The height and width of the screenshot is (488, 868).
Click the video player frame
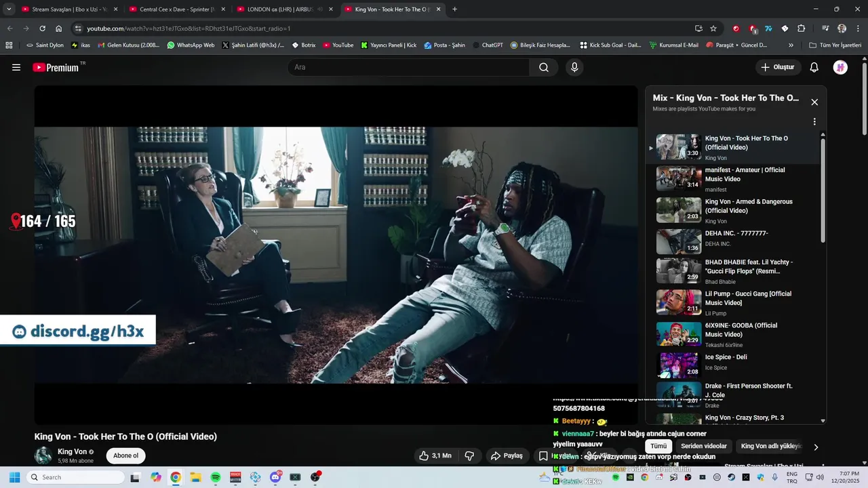coord(336,255)
